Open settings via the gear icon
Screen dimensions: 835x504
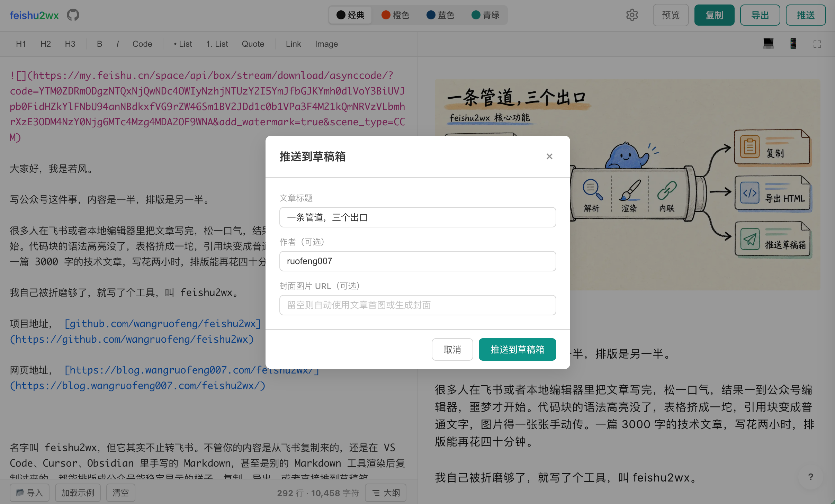[632, 15]
